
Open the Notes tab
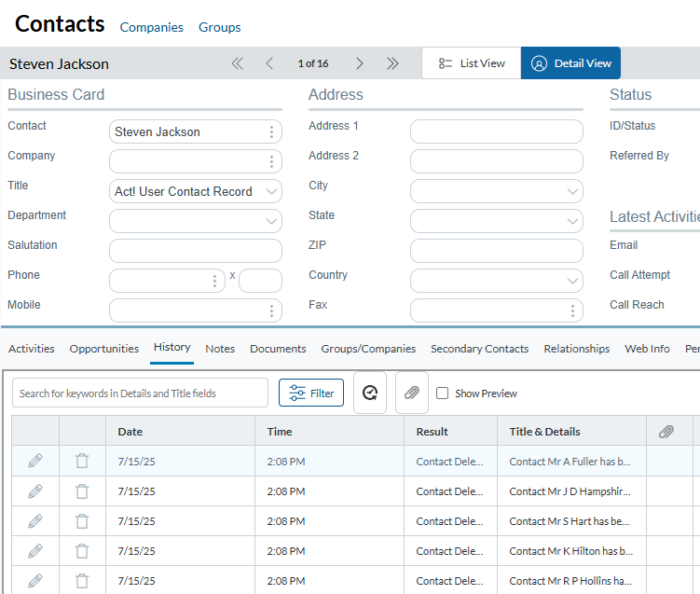click(220, 349)
